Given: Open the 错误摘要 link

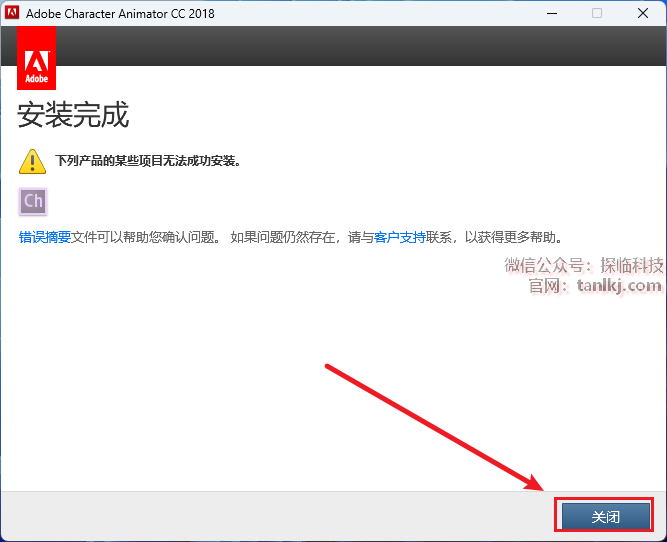Looking at the screenshot, I should pos(45,237).
